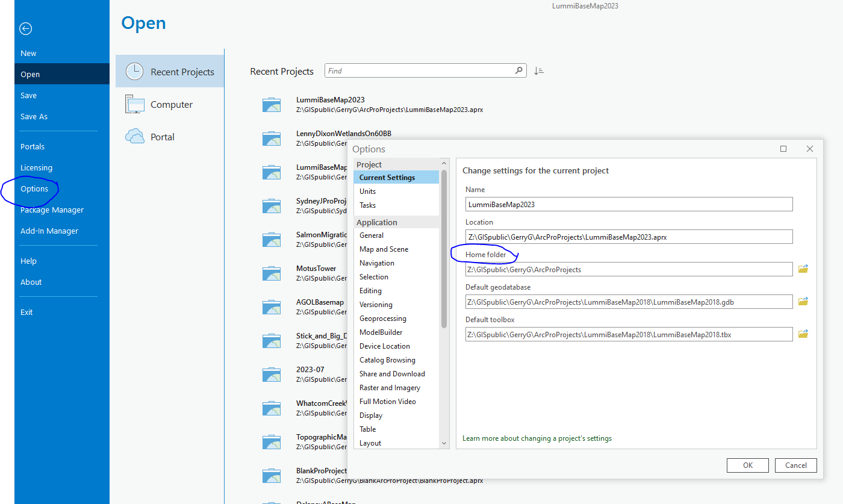Click the SydneyJProProject icon
The height and width of the screenshot is (504, 843).
[272, 206]
